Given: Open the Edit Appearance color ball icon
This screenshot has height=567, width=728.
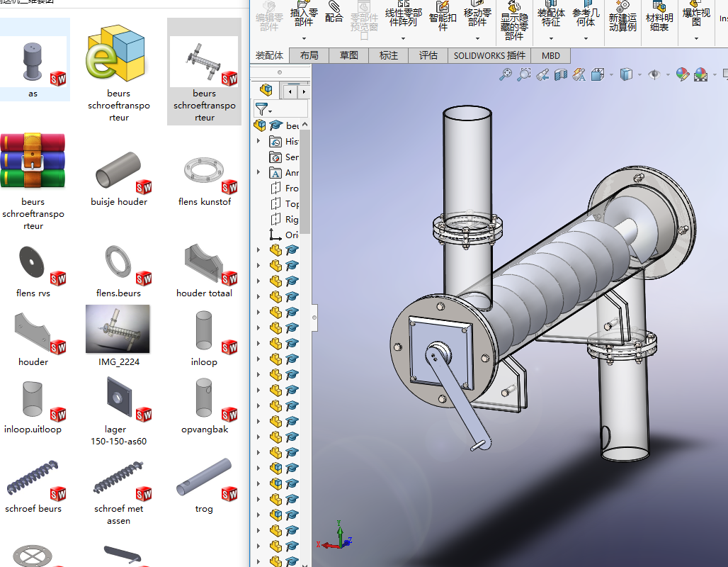Looking at the screenshot, I should (683, 74).
